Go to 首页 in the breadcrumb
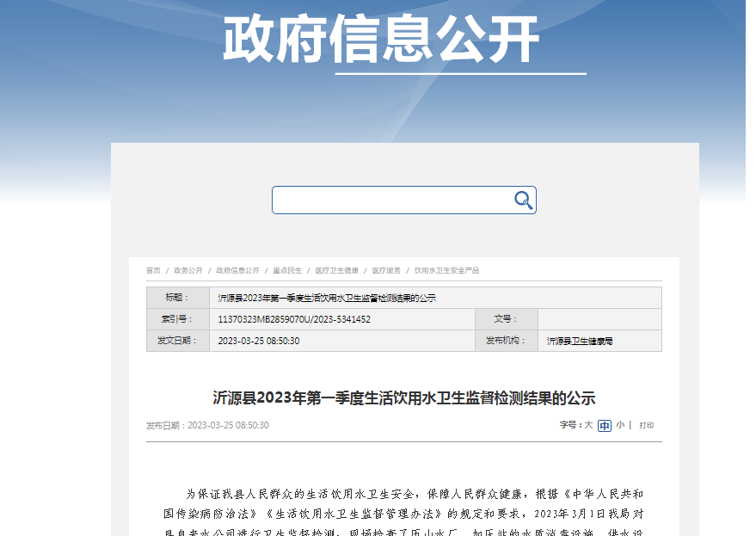This screenshot has height=536, width=756. pos(153,270)
